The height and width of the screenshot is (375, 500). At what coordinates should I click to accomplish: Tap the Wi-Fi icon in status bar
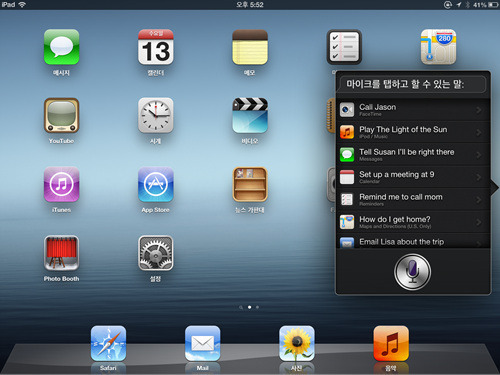(22, 5)
